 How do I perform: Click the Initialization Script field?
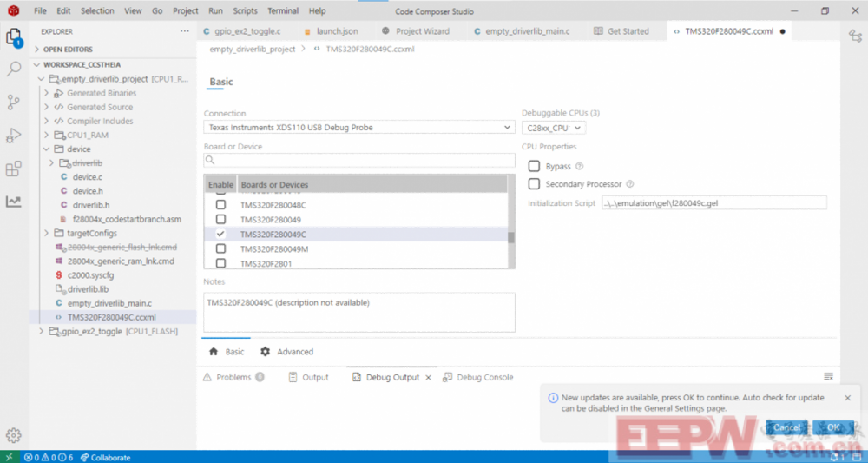click(x=714, y=203)
